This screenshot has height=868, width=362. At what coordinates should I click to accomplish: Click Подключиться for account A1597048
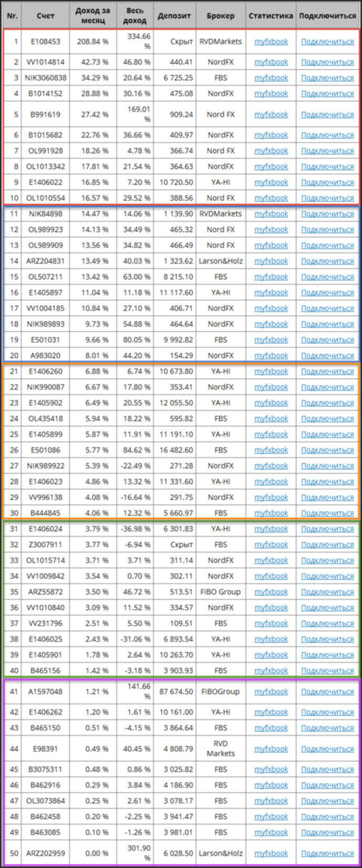pyautogui.click(x=327, y=692)
